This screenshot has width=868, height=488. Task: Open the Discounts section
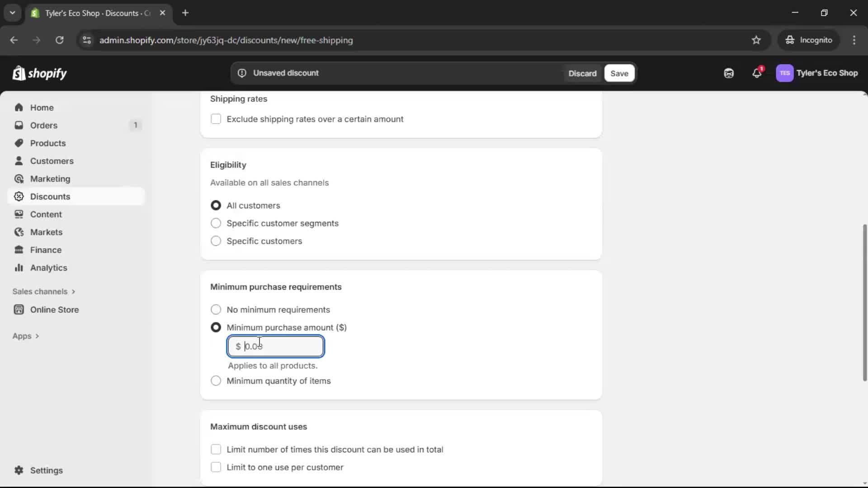point(50,196)
